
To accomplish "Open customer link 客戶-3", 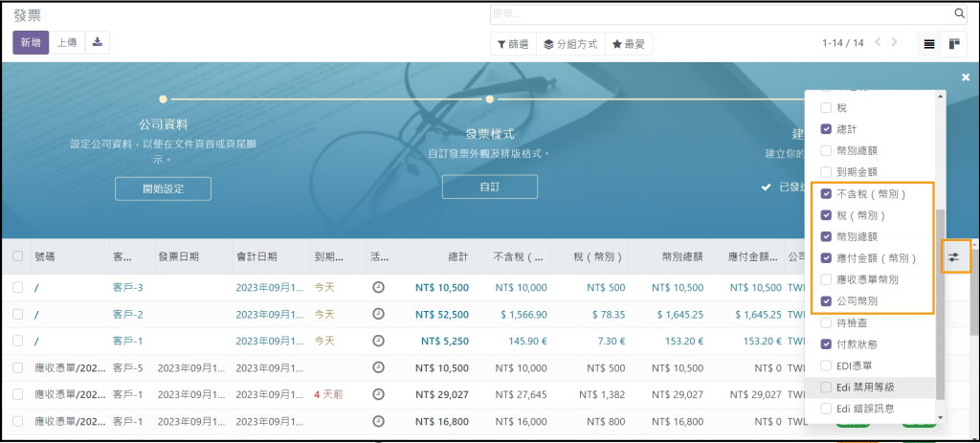I will coord(128,287).
